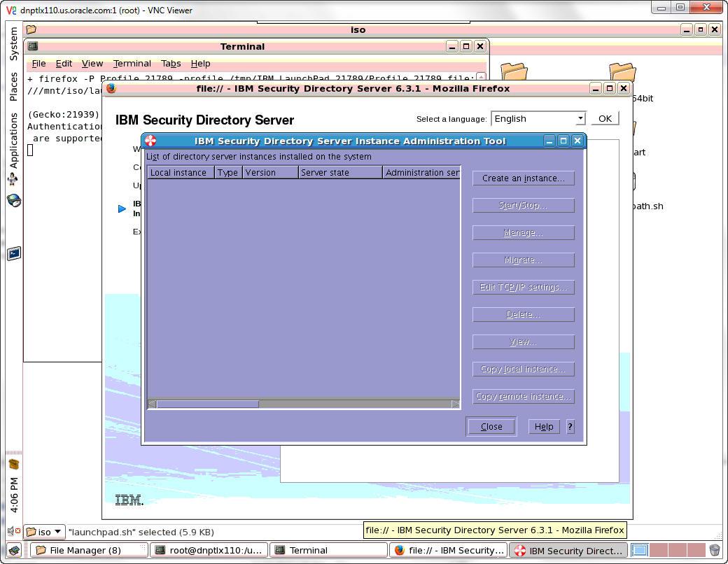This screenshot has width=728, height=564.
Task: Select the Type column header
Action: 228,173
